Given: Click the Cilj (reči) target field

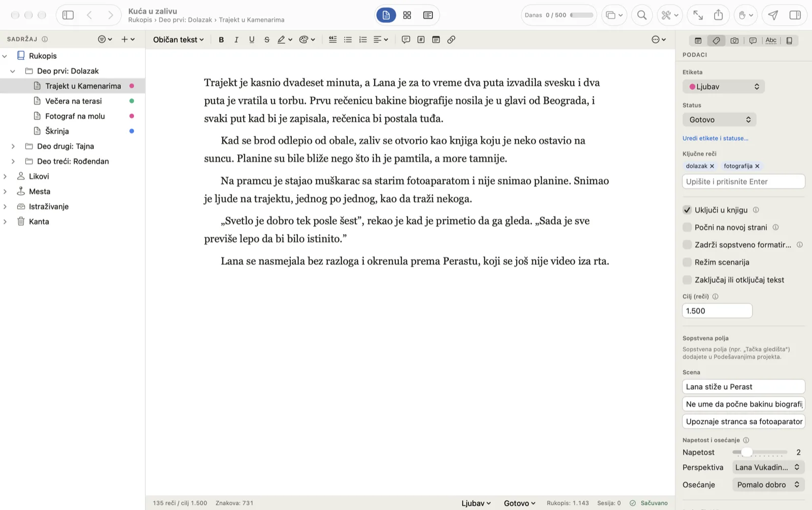Looking at the screenshot, I should point(717,311).
